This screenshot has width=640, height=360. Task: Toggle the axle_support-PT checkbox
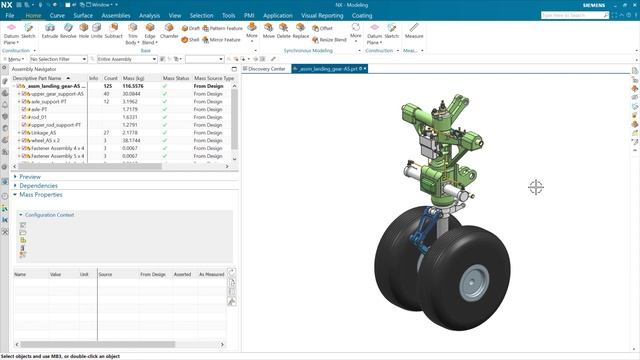(24, 102)
